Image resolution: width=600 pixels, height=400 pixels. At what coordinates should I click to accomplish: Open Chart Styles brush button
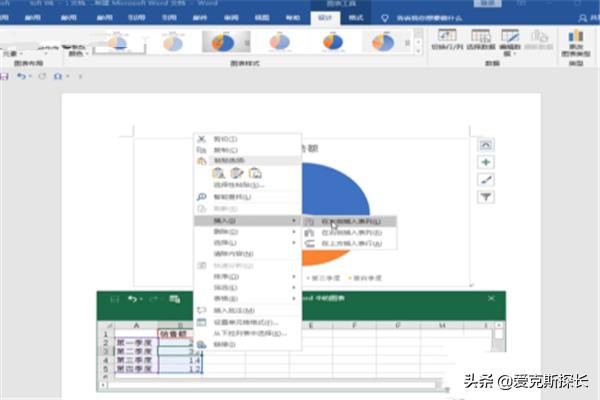click(x=486, y=180)
